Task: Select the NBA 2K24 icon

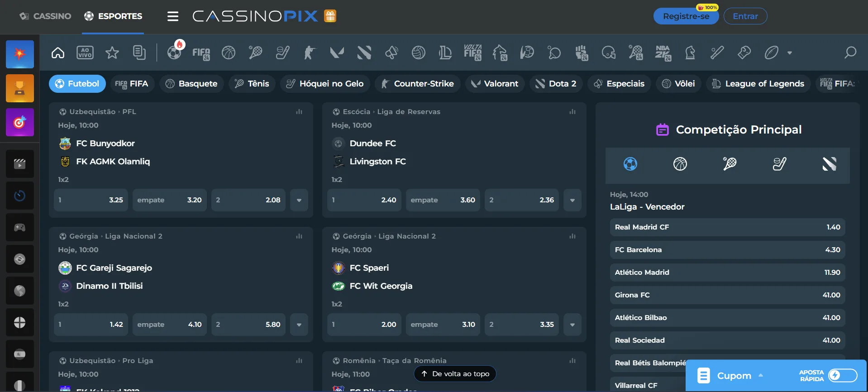Action: [x=663, y=53]
